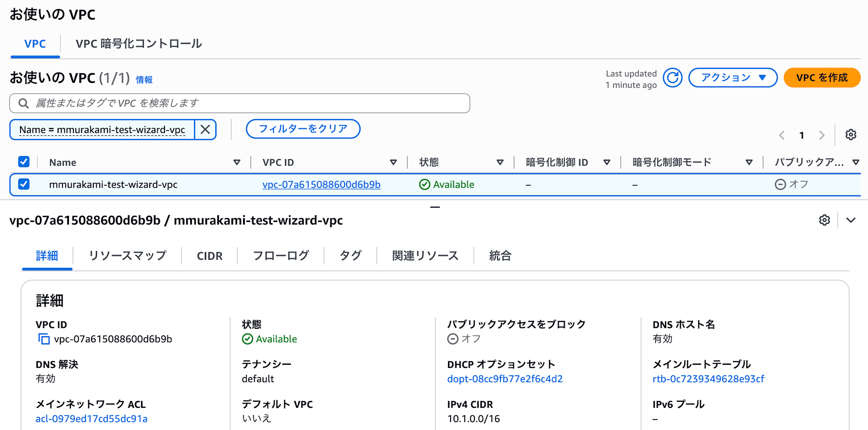Open the アクション dropdown
The image size is (868, 430).
(733, 78)
